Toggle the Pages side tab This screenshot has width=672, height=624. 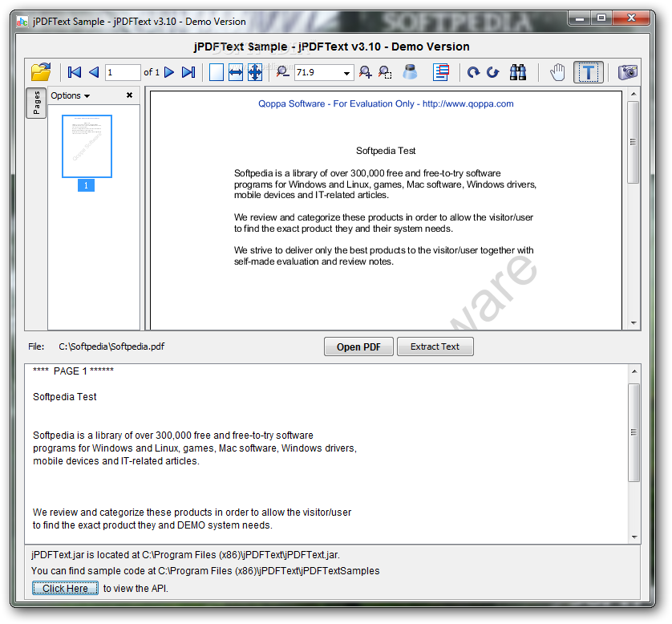[36, 103]
